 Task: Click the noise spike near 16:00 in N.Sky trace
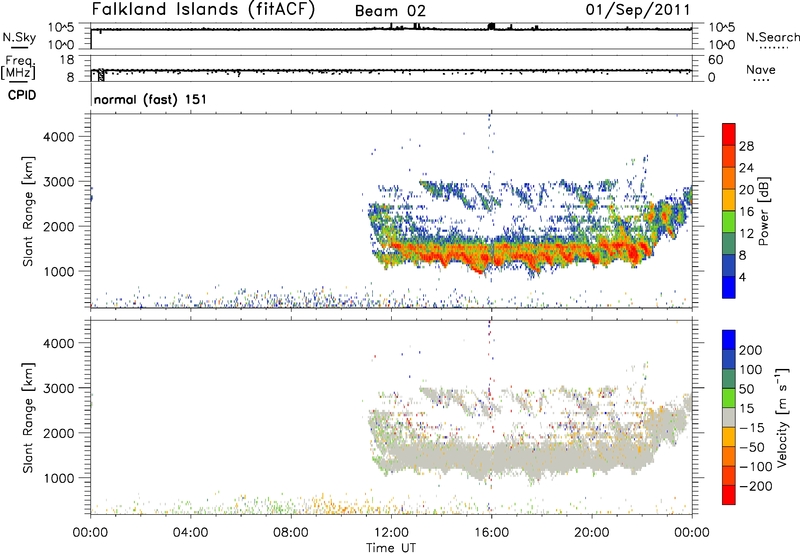coord(491,26)
